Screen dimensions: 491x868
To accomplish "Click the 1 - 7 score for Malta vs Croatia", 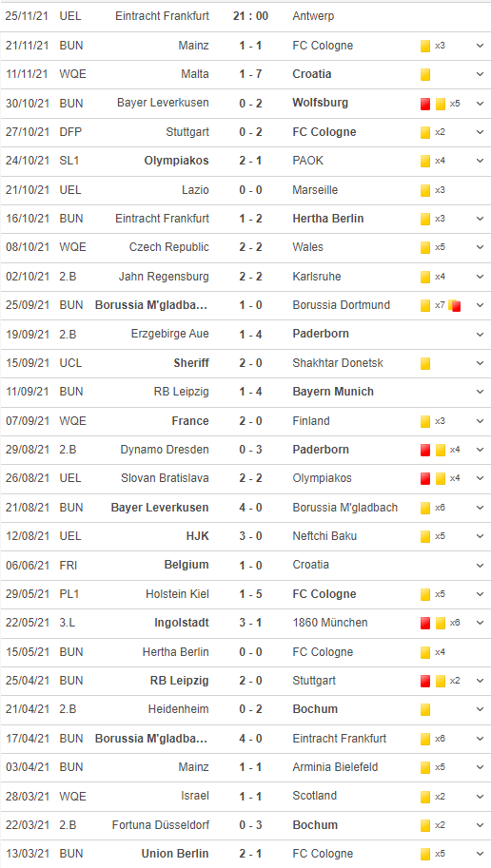I will click(250, 74).
